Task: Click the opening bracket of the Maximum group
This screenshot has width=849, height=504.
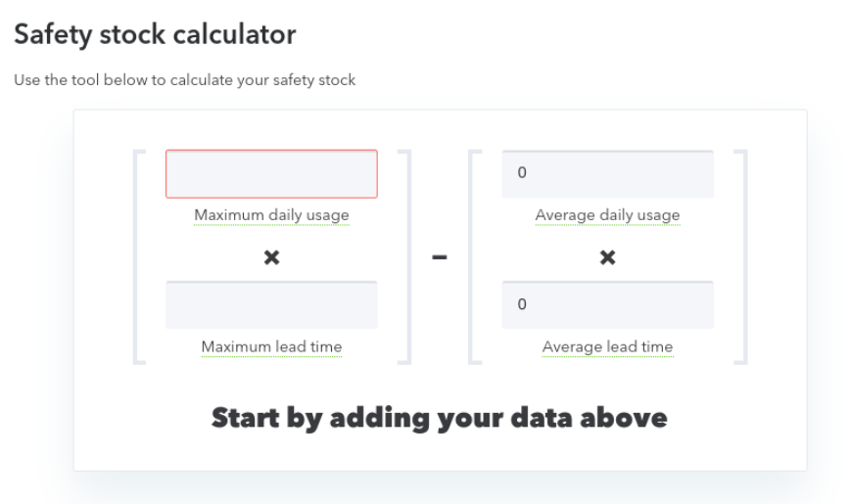Action: 138,257
